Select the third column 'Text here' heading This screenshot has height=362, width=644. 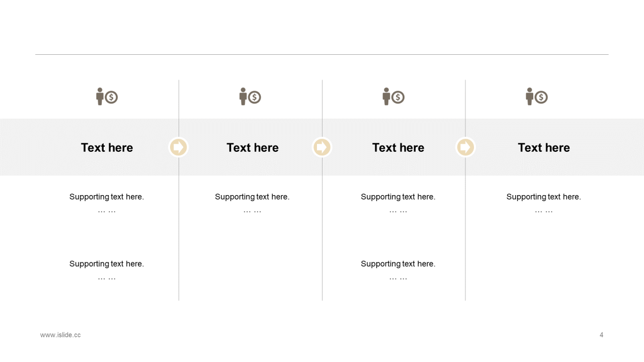point(398,147)
